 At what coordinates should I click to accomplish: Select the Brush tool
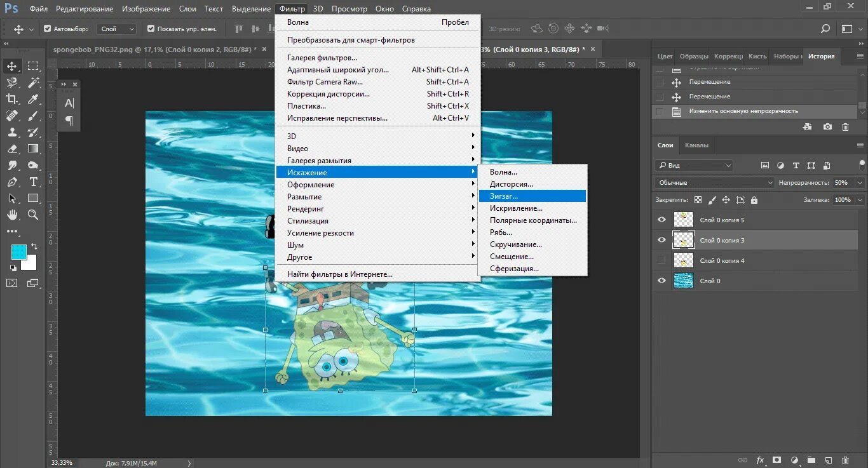[33, 116]
